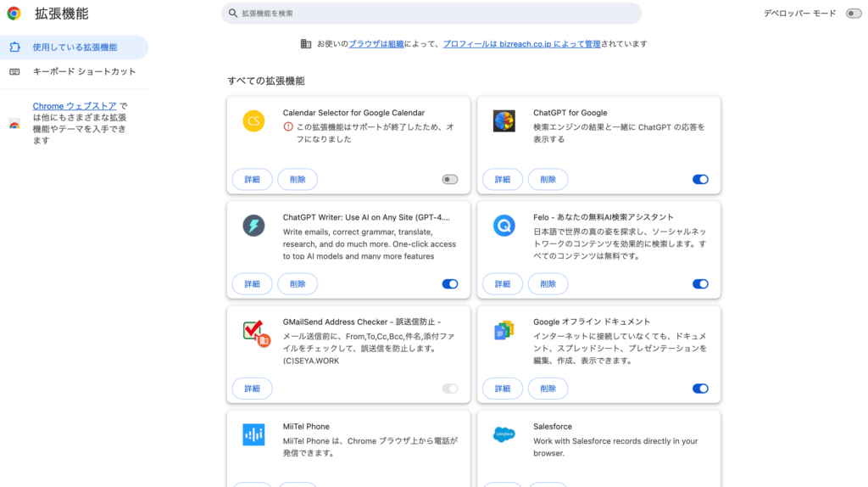Viewport: 868px width, 487px height.
Task: Click the Chrome Web Store rainbow icon
Action: coord(15,124)
